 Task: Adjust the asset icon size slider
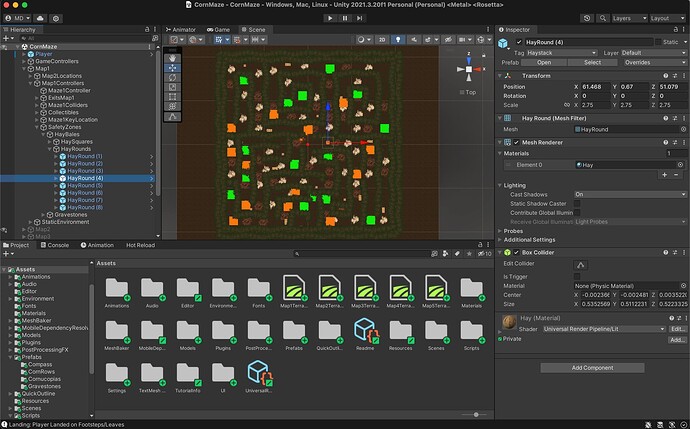coord(476,414)
